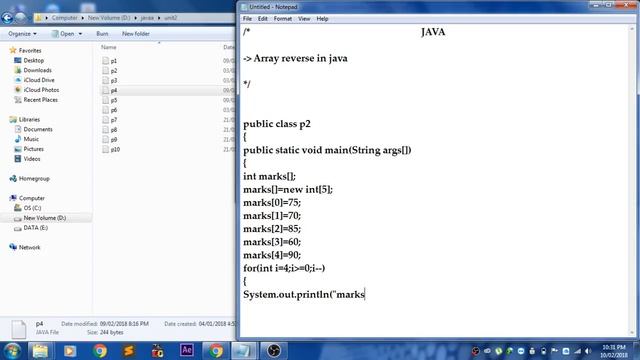Open the Chrome icon beside Media Player
This screenshot has height=360, width=640.
click(99, 351)
